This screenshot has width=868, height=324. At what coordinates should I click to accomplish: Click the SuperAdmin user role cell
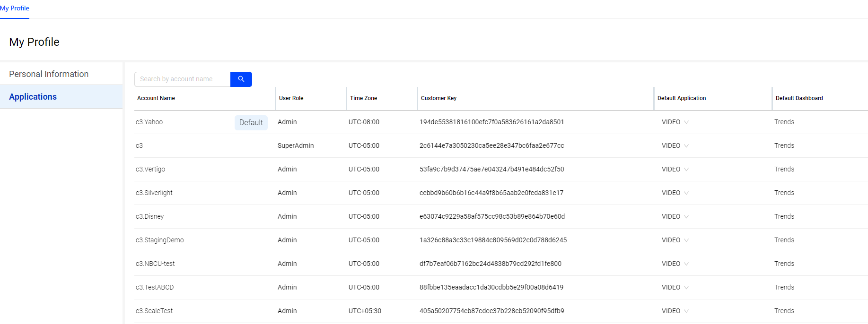tap(296, 145)
